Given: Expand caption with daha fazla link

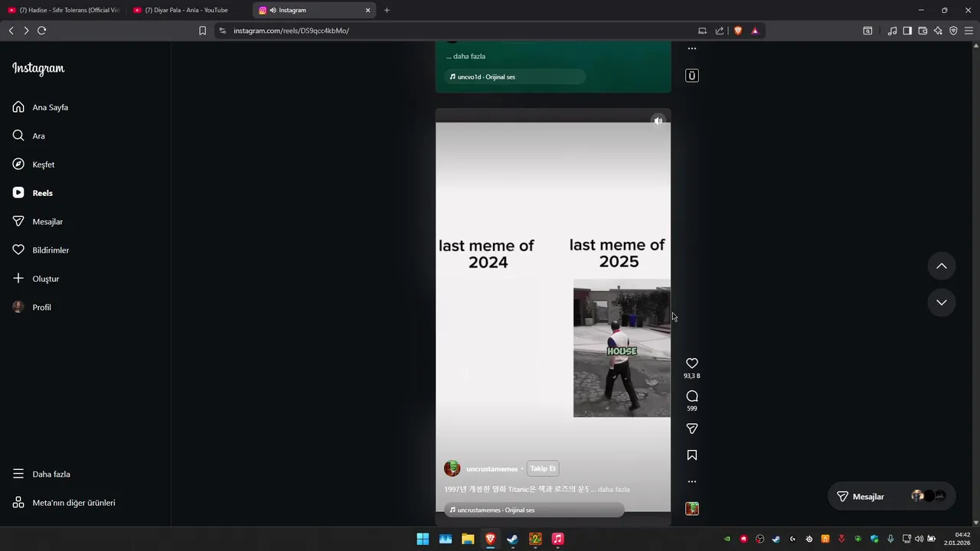Looking at the screenshot, I should [613, 489].
